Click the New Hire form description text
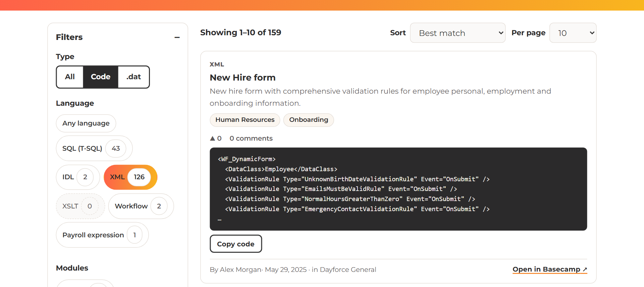Image resolution: width=644 pixels, height=287 pixels. pos(380,97)
